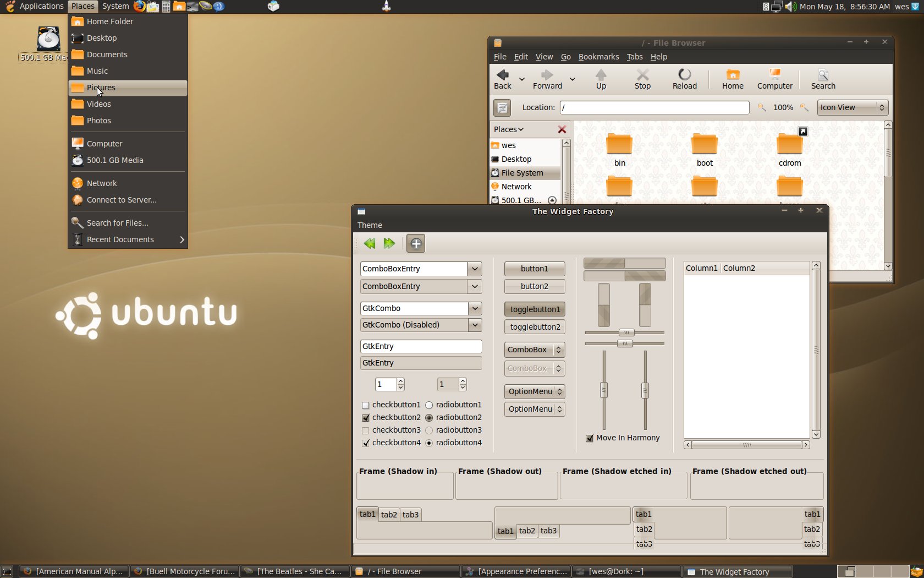The height and width of the screenshot is (578, 924).
Task: Click green back arrow in Widget Factory
Action: 370,243
